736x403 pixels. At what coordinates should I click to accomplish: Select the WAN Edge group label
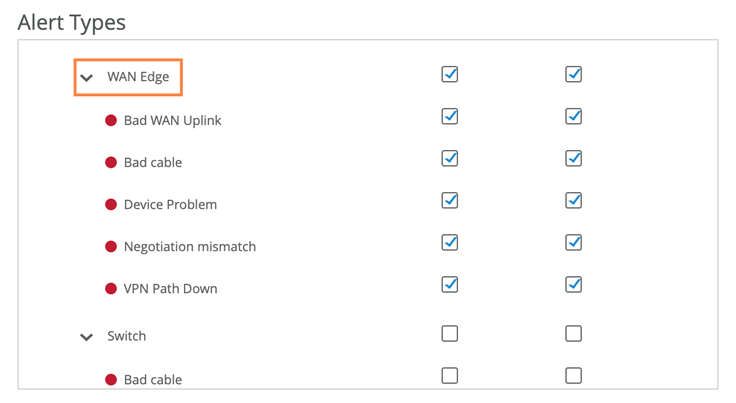pyautogui.click(x=138, y=78)
